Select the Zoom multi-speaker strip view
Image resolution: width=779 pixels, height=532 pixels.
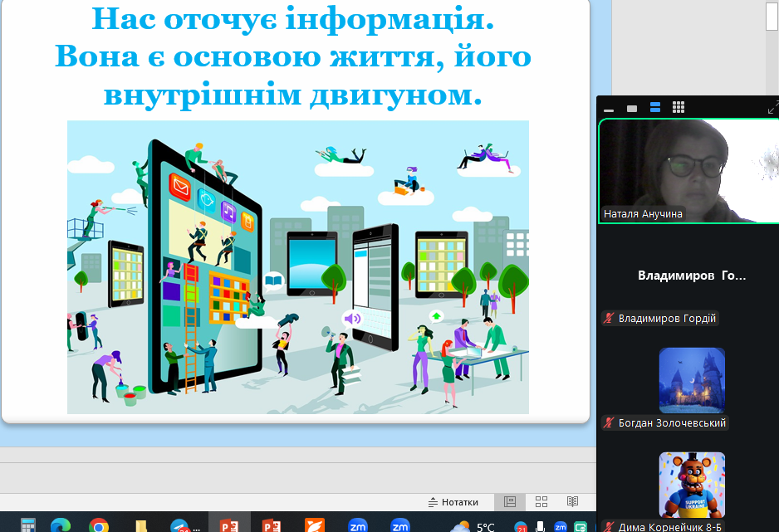click(x=655, y=108)
